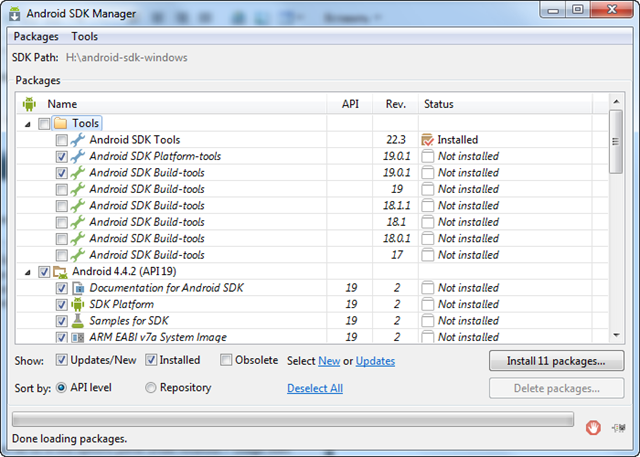Uncheck the Samples for SDK checkbox

(61, 321)
